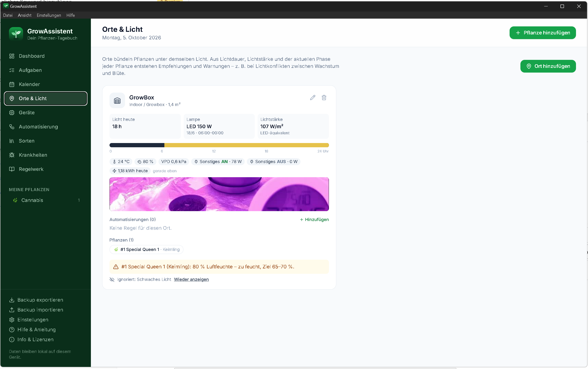Click the crossed-eye ignored warning icon

[x=112, y=280]
